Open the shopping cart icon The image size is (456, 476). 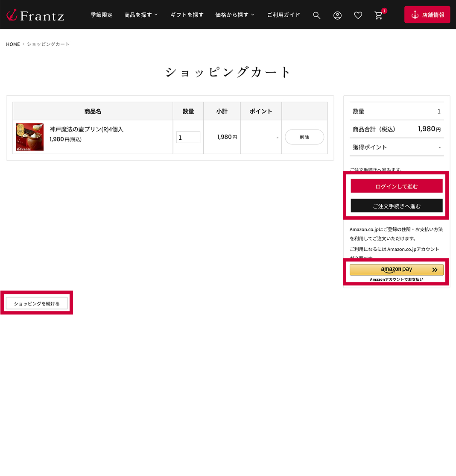[x=379, y=15]
